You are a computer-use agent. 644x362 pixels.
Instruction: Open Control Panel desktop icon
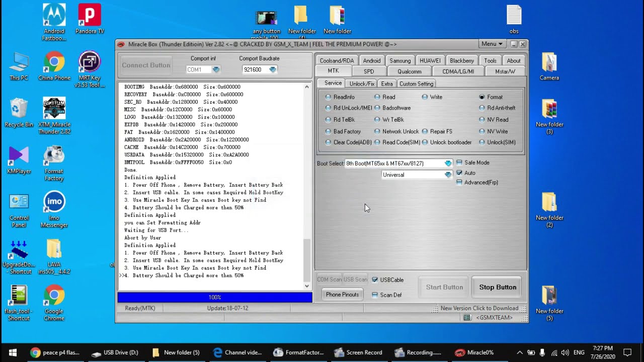(x=19, y=210)
